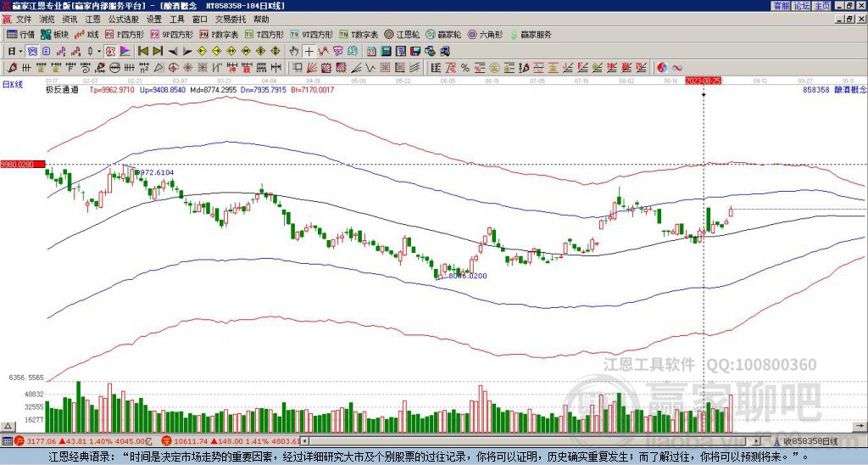Click the infinity loop icon

click(677, 68)
